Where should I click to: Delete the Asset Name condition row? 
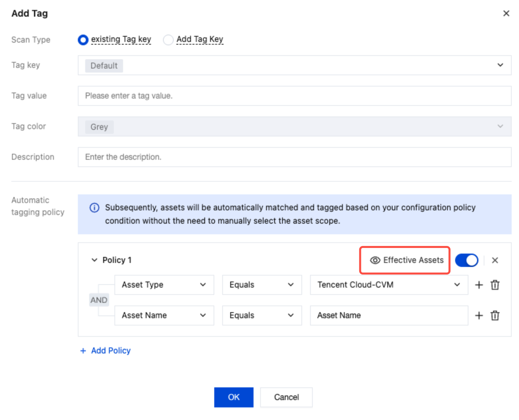[x=495, y=315]
